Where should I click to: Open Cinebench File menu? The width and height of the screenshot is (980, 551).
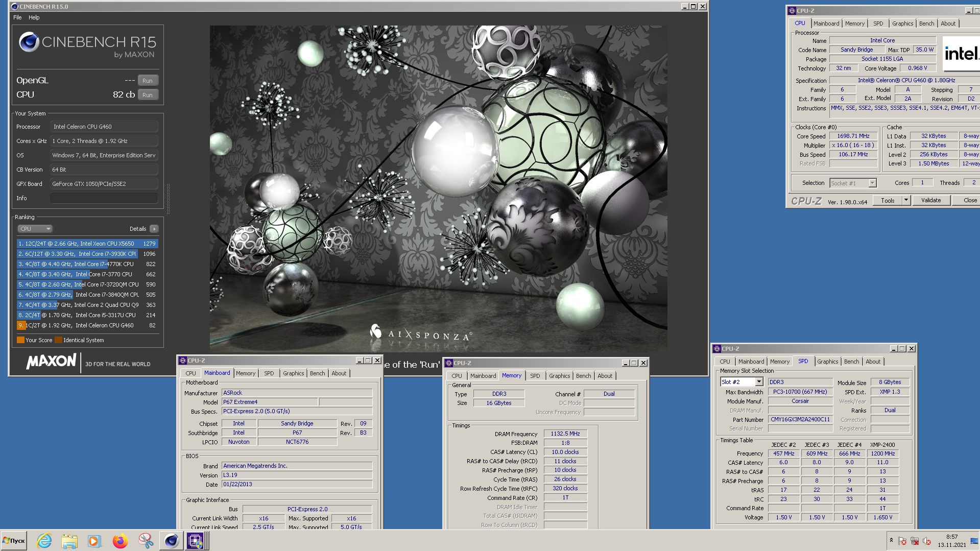tap(17, 17)
